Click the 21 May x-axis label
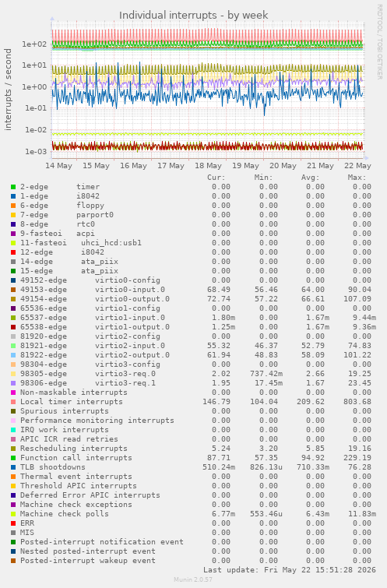Viewport: 387px width, 588px height. click(x=320, y=165)
